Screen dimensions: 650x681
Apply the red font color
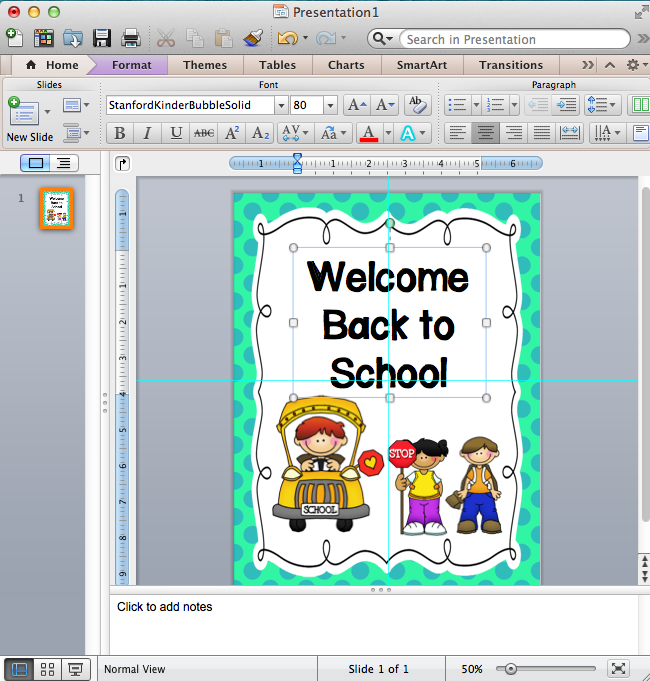pos(369,133)
